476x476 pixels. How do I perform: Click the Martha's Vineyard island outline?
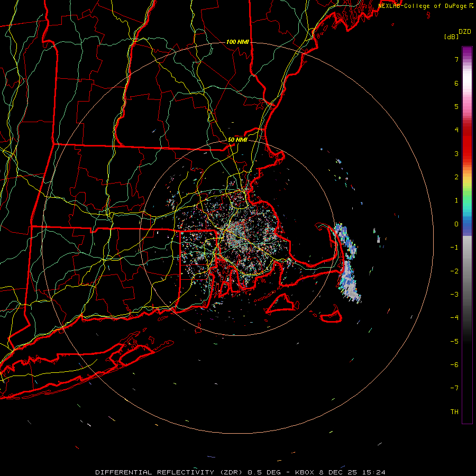pos(282,303)
